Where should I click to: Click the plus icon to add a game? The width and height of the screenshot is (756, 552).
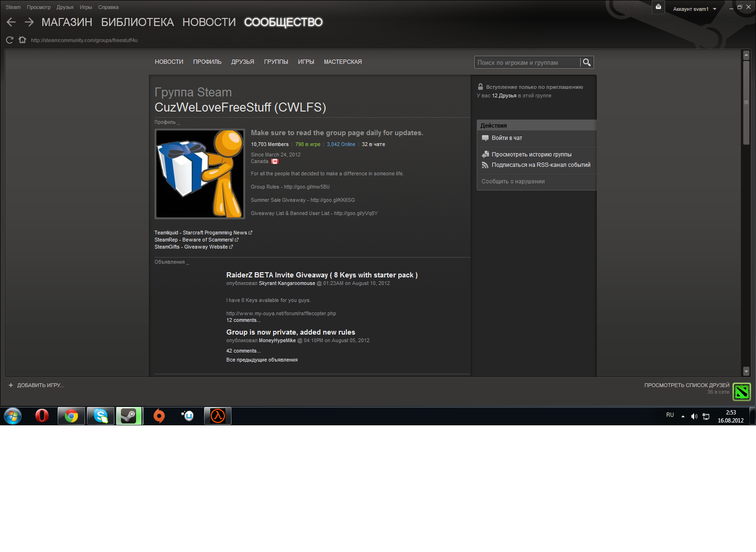(11, 385)
